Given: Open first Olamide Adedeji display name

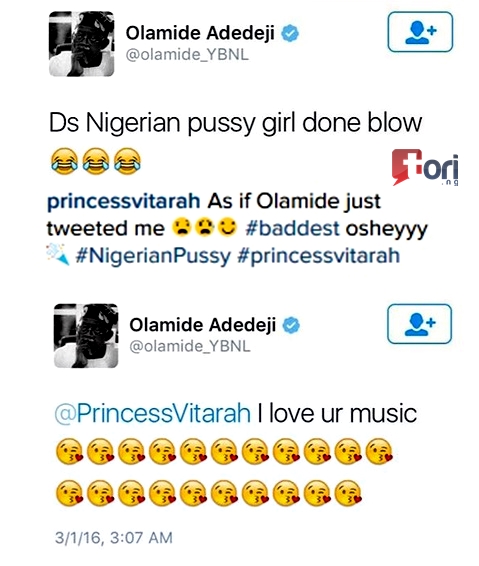Looking at the screenshot, I should 200,33.
